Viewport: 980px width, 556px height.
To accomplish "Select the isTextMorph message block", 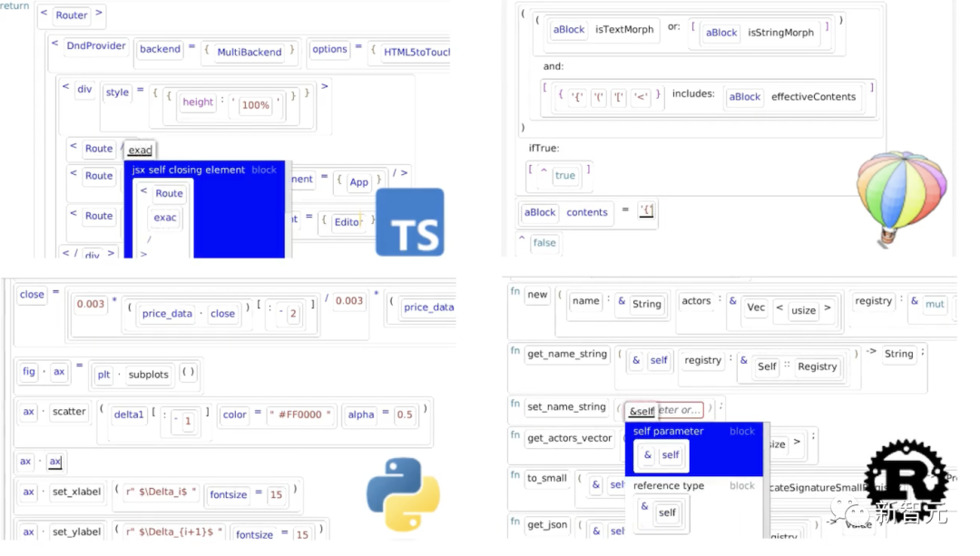I will [624, 29].
